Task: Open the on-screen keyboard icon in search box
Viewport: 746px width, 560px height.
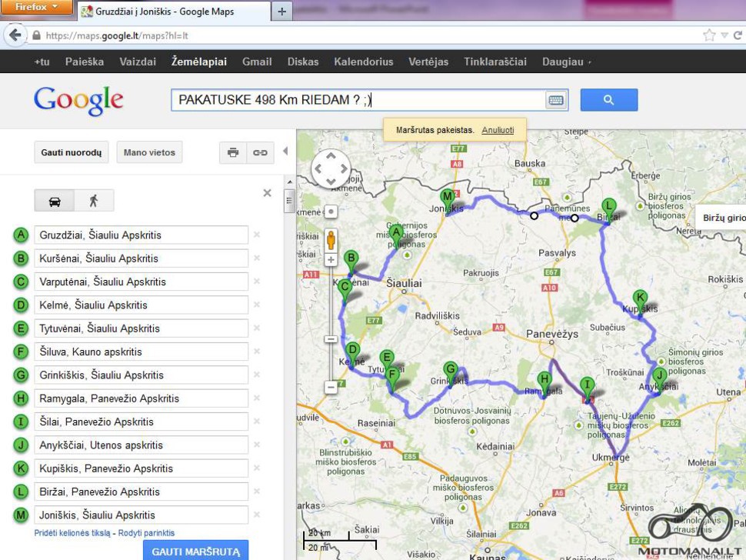Action: tap(556, 100)
